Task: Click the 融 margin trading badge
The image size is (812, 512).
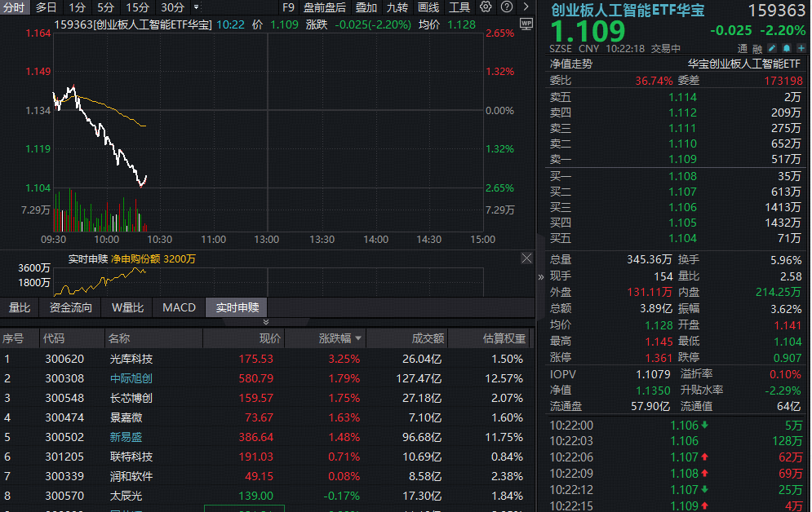Action: tap(757, 48)
